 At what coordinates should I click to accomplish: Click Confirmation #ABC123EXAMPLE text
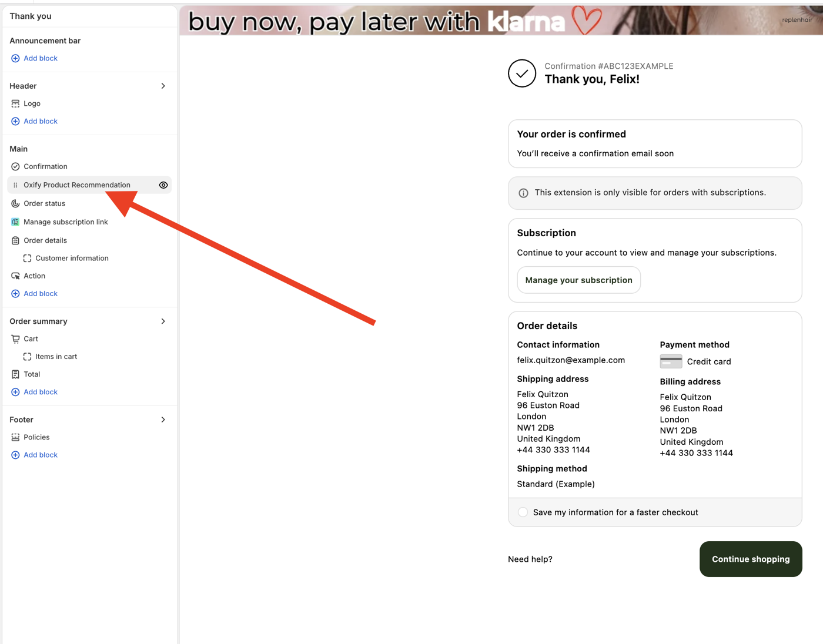[x=609, y=66]
